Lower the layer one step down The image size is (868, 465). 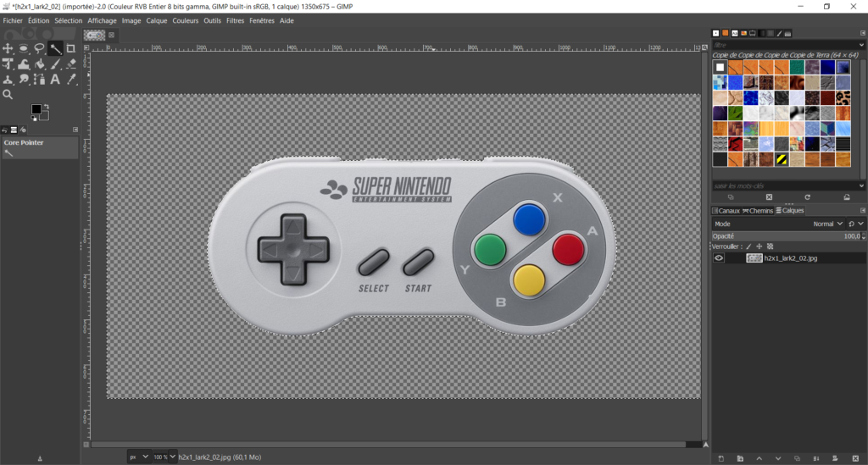point(778,458)
